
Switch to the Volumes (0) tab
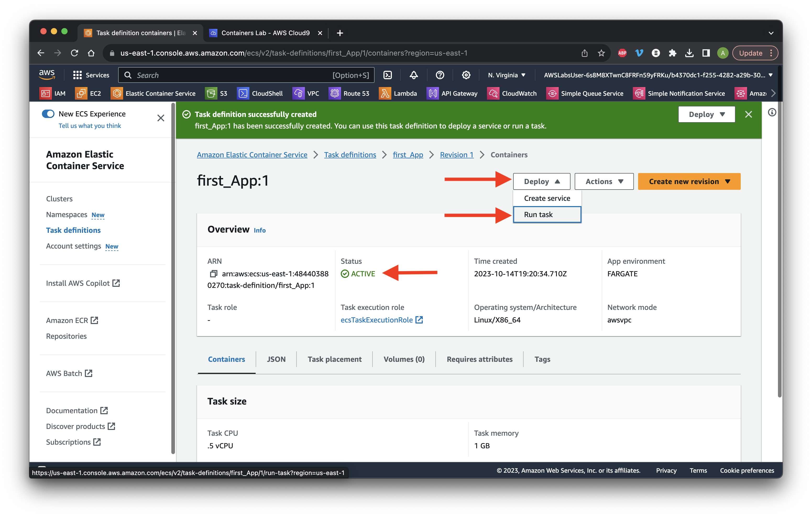[x=404, y=359]
